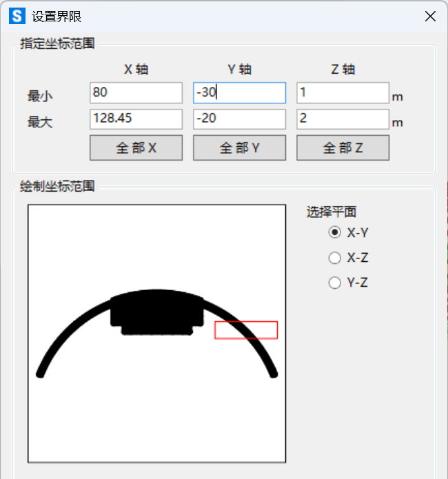Viewport: 448px width, 479px height.
Task: Click the Y axis maximum field showing -20
Action: [239, 119]
